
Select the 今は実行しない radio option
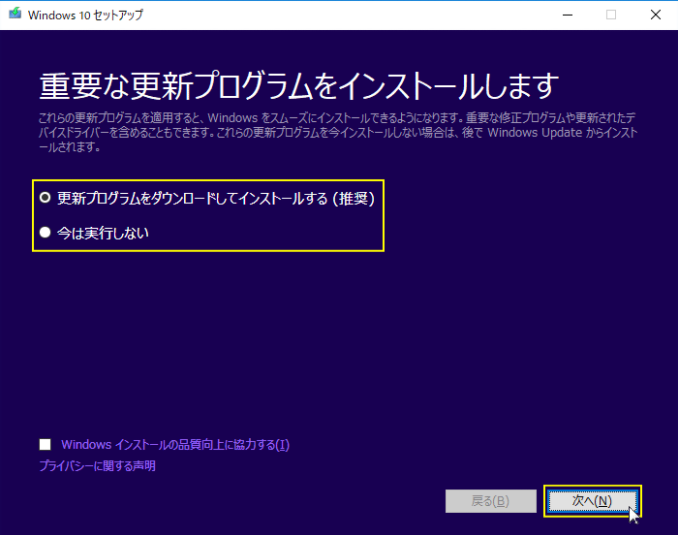click(x=45, y=233)
